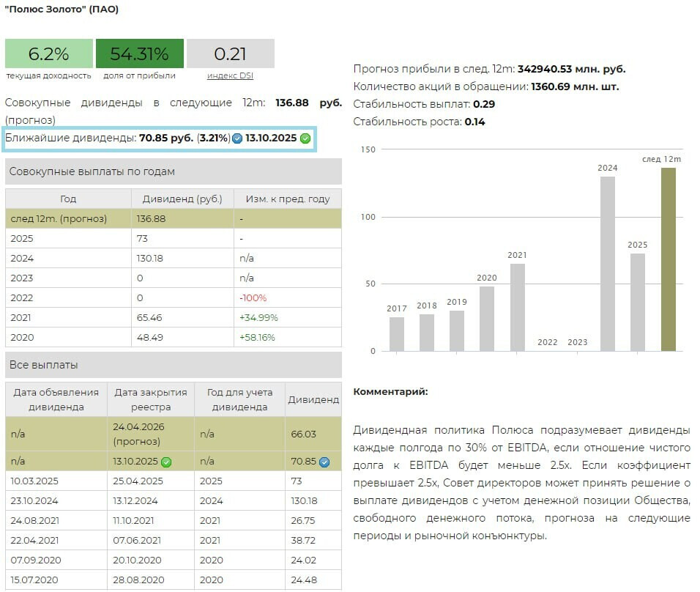The height and width of the screenshot is (592, 700).
Task: Click blue badge icon next to 3.21%
Action: (237, 138)
